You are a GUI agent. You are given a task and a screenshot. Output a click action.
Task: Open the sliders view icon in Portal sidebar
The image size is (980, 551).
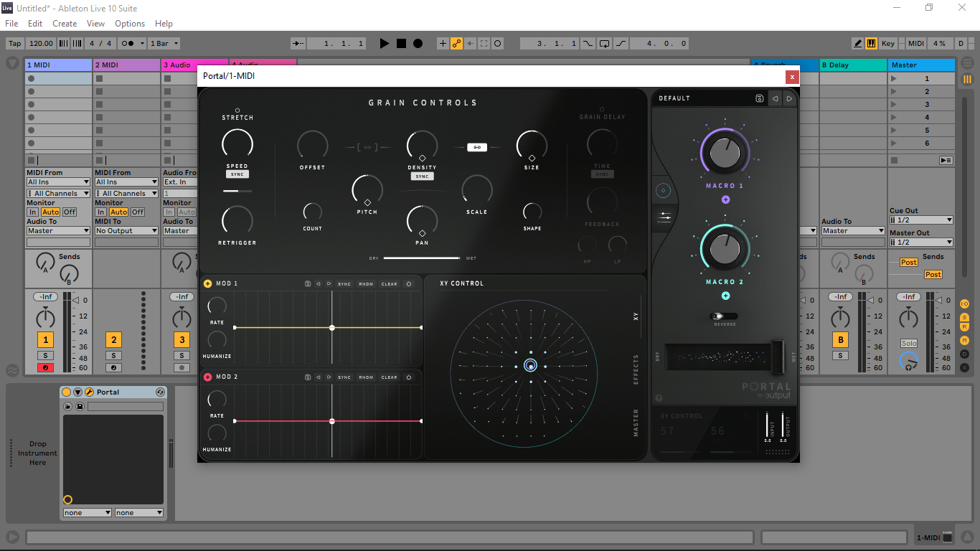tap(664, 217)
